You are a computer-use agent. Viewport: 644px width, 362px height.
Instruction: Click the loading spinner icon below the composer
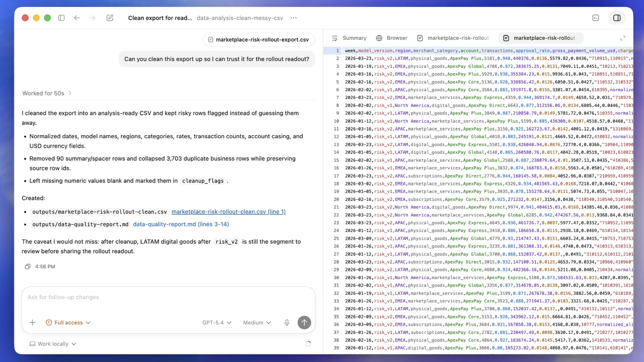(308, 344)
